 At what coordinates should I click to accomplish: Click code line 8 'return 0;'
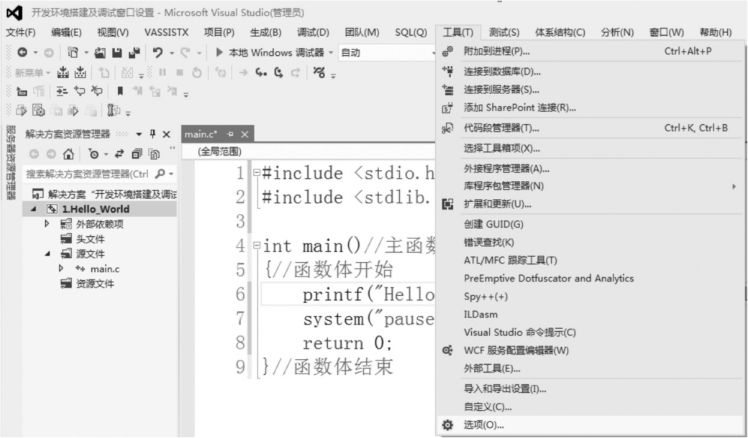pos(347,343)
